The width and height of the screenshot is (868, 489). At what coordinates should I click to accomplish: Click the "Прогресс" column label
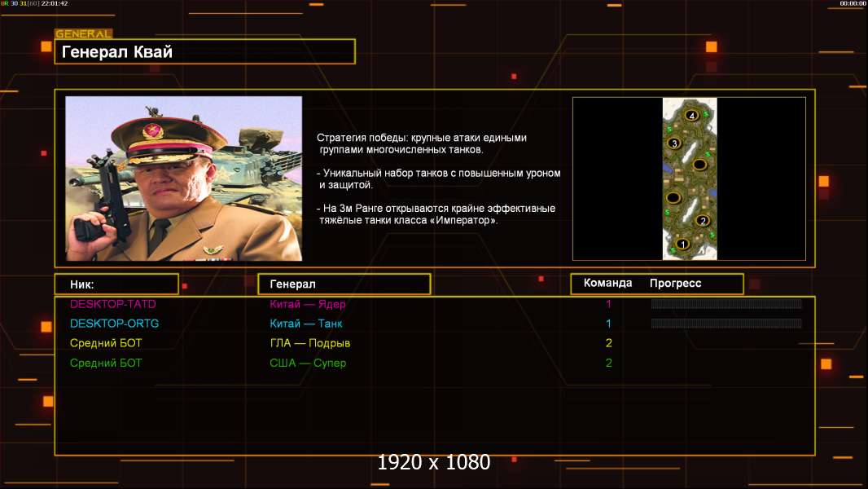(675, 284)
